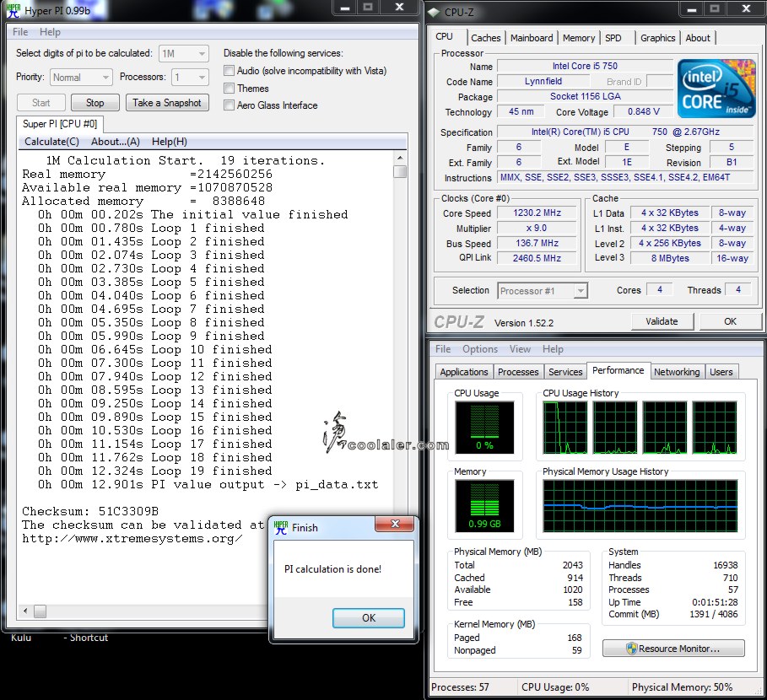Click the Intel Core i5 inside logo
Image resolution: width=767 pixels, height=700 pixels.
tap(716, 89)
